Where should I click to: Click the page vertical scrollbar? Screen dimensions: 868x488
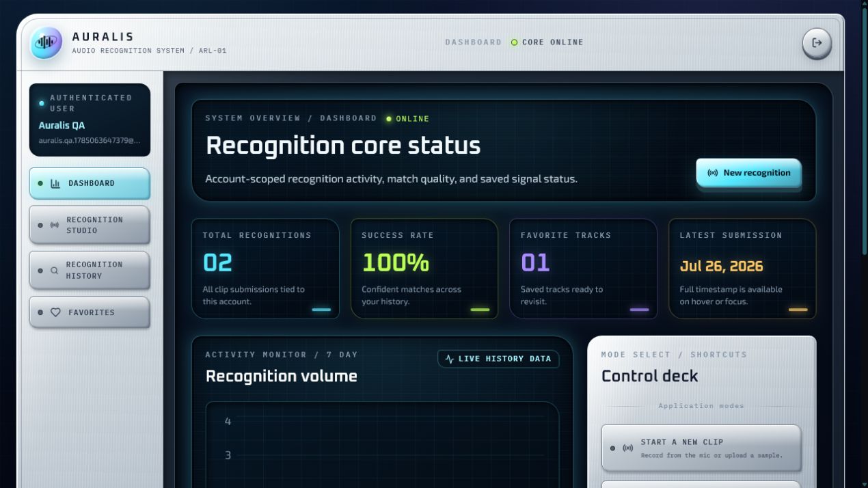coord(865,130)
